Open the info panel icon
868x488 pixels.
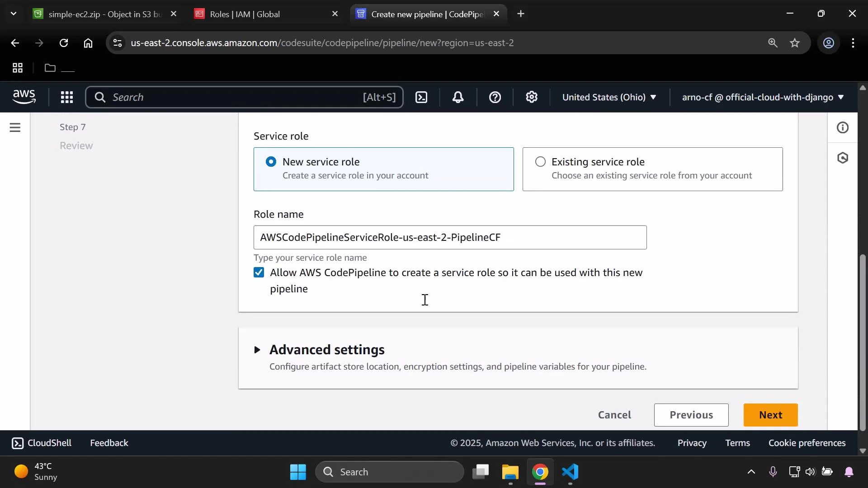[843, 128]
